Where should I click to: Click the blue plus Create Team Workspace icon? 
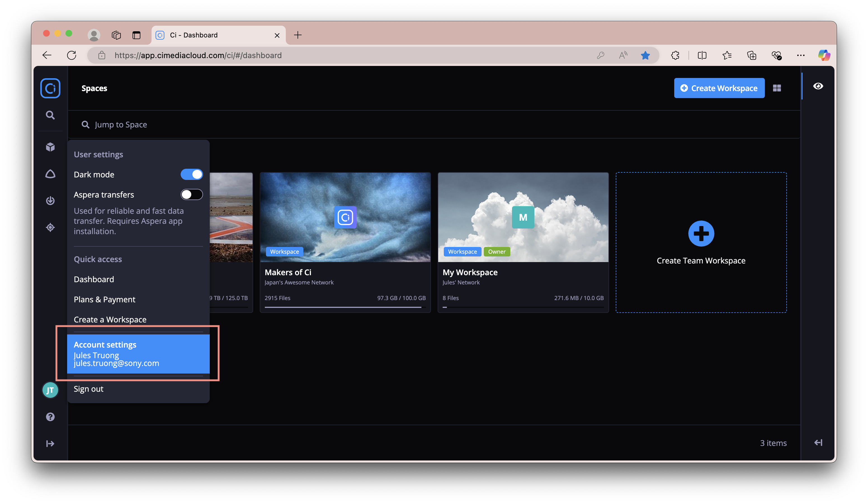click(701, 234)
